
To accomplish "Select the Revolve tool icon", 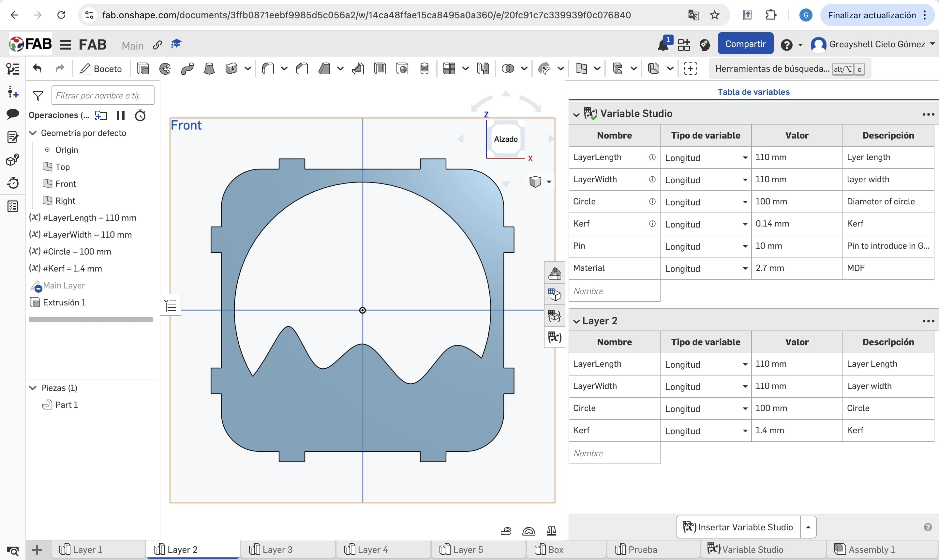I will [x=165, y=69].
